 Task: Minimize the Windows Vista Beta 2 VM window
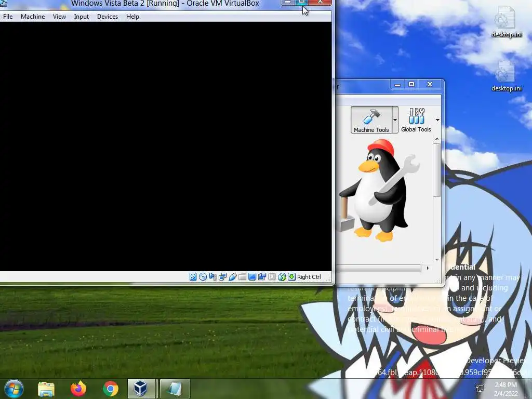(x=287, y=3)
